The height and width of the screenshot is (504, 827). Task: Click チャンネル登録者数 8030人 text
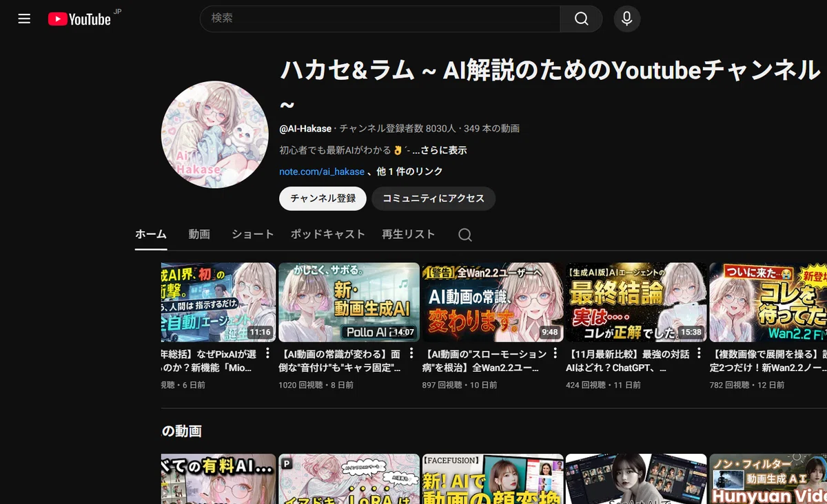[x=398, y=129]
